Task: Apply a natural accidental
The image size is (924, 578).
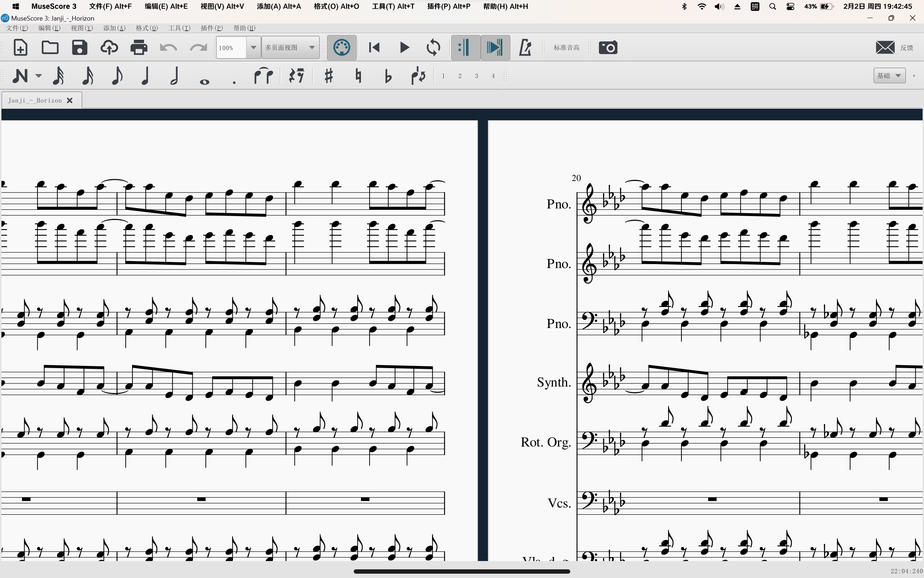Action: [x=358, y=75]
